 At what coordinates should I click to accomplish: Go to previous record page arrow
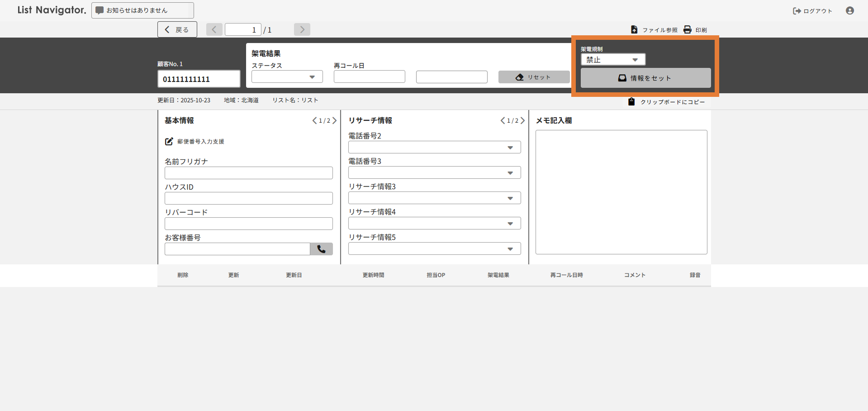point(214,29)
